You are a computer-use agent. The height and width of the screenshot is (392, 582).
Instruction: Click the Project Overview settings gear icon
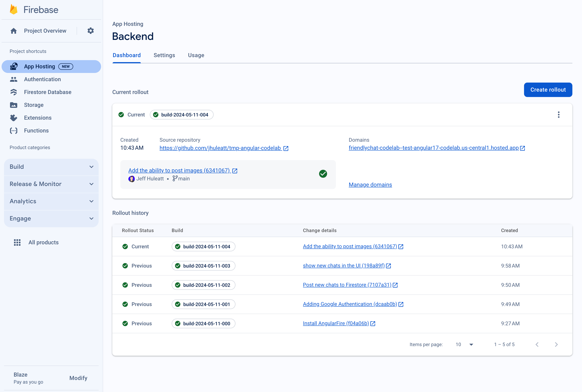click(x=91, y=31)
